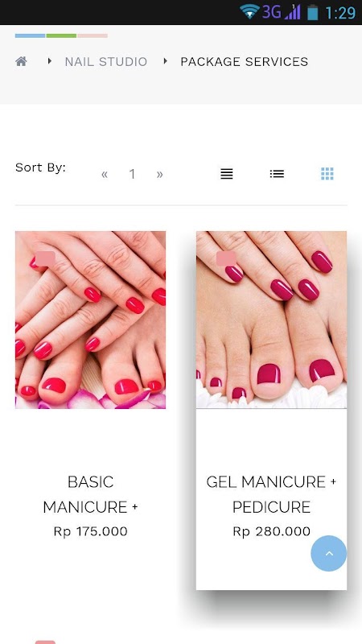The image size is (362, 644).
Task: Go to next page with » arrow
Action: pos(159,174)
